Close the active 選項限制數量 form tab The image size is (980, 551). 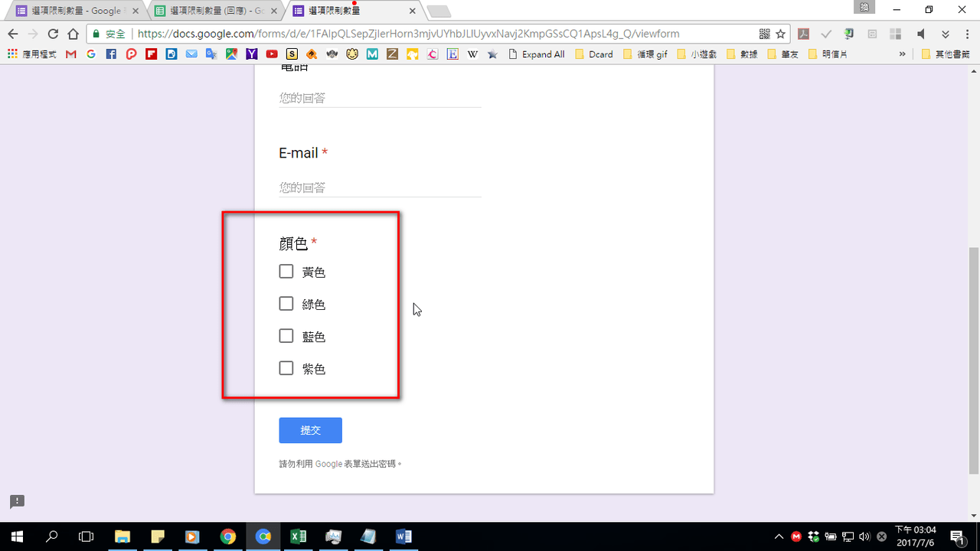point(412,11)
